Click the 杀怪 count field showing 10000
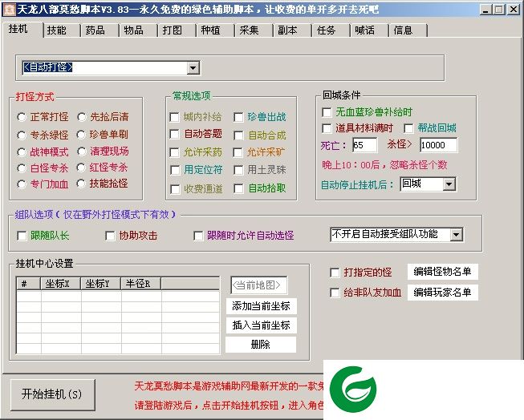The width and height of the screenshot is (524, 420). pyautogui.click(x=438, y=145)
